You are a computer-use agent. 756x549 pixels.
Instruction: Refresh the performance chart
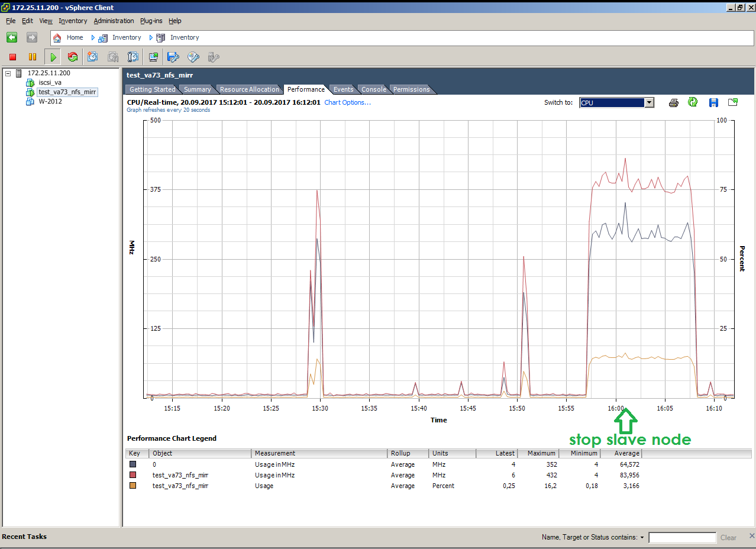(x=693, y=102)
